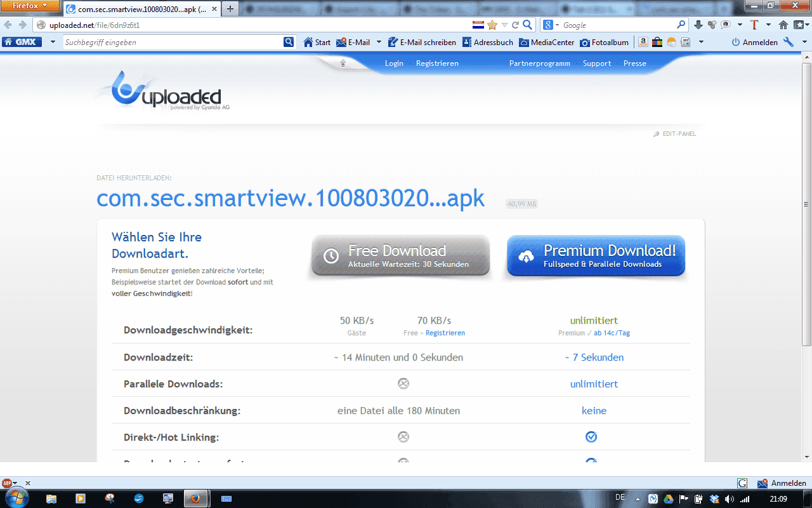The image size is (812, 508).
Task: Click the GMX Suchbegriff eingeben field
Action: coord(173,42)
